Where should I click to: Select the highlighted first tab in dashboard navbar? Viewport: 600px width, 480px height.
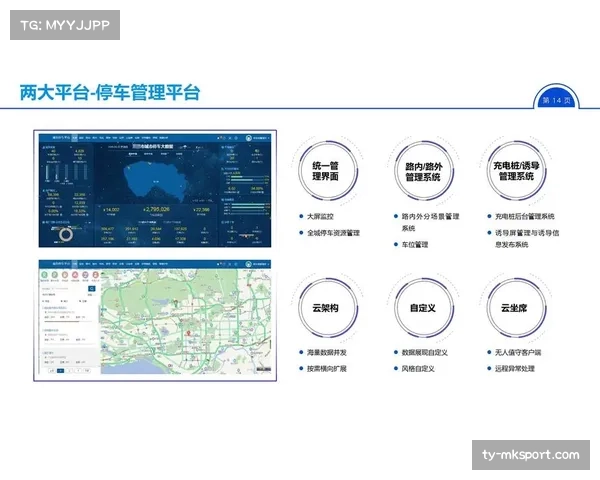pos(75,138)
